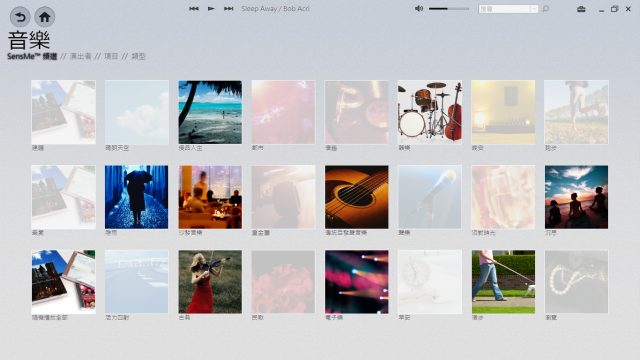
Task: Open the violinist in red dress channel
Action: [x=210, y=282]
